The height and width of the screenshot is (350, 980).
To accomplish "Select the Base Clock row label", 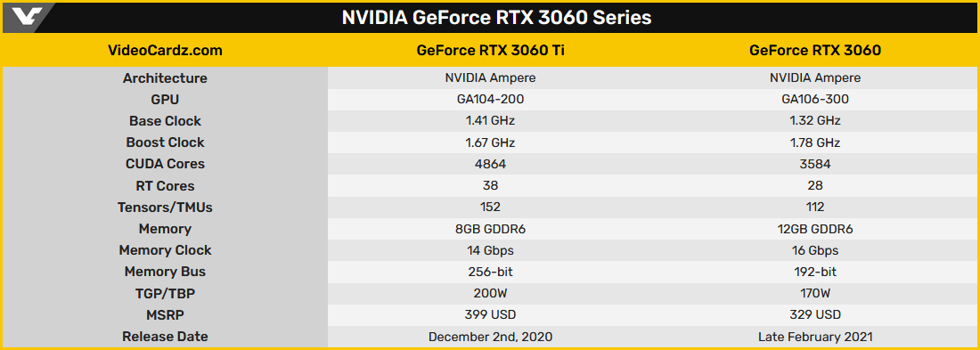I will (165, 120).
